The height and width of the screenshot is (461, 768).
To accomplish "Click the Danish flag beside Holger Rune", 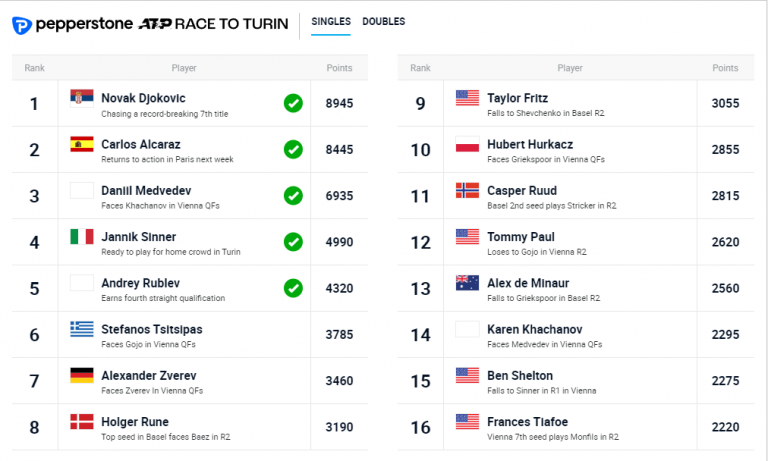I will tap(82, 421).
